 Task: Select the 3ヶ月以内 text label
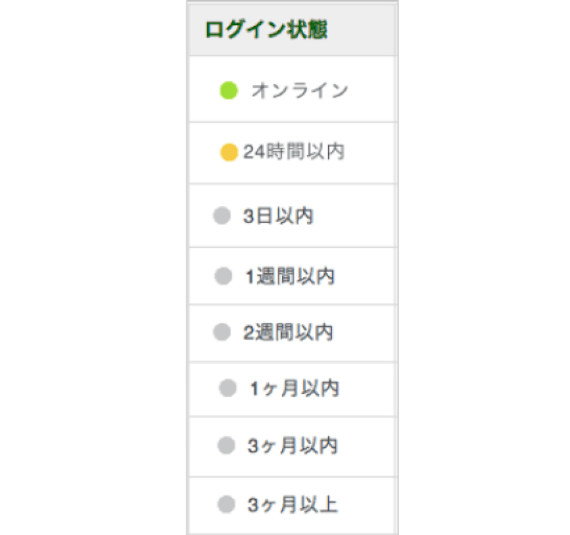point(292,446)
